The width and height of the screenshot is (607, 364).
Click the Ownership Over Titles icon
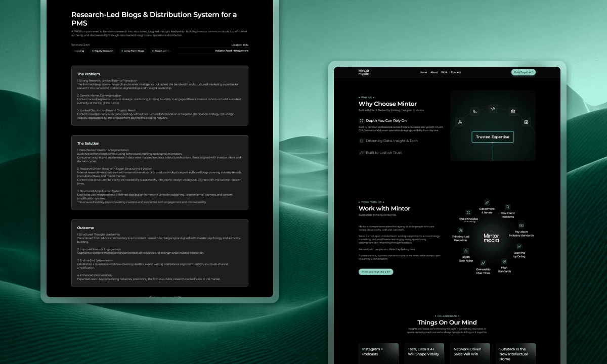tap(483, 263)
